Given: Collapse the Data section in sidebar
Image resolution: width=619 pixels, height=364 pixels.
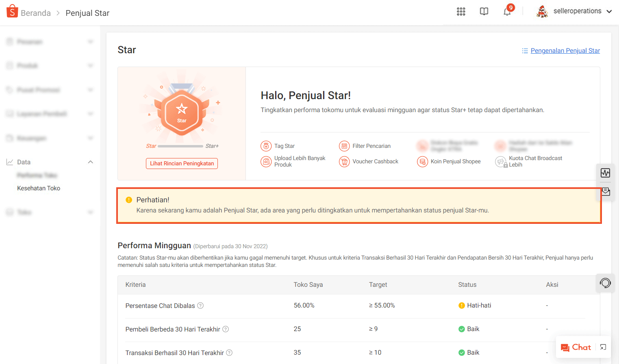Looking at the screenshot, I should [x=90, y=161].
